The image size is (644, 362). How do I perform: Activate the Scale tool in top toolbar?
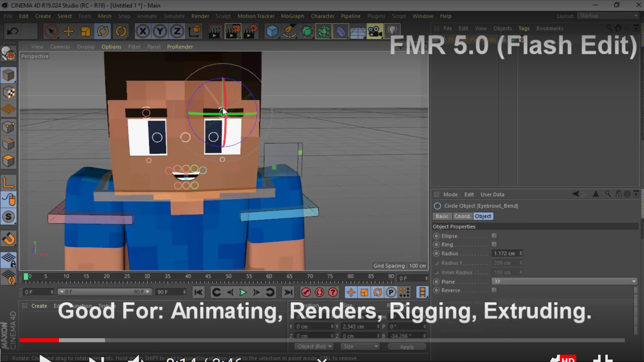86,32
